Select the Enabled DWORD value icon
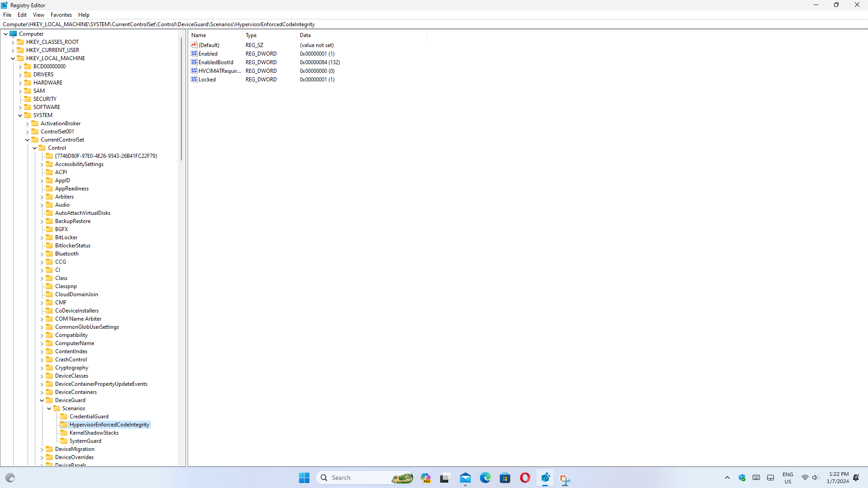868x488 pixels. click(194, 53)
